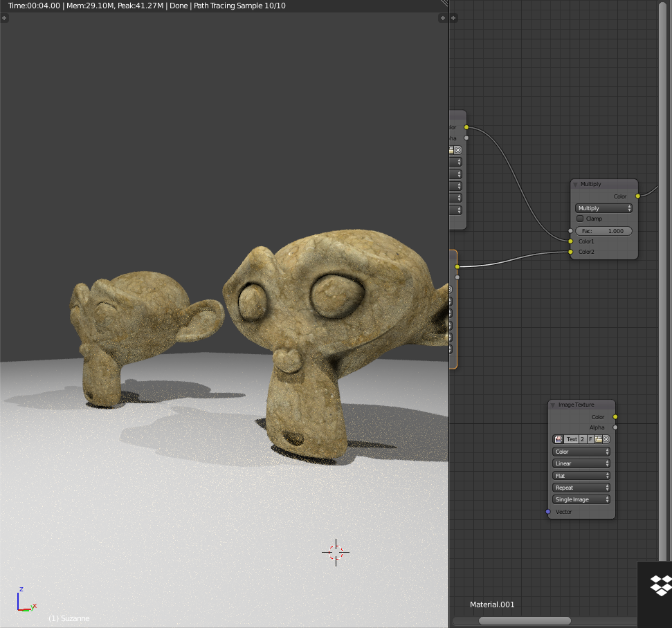Collapse the Image Texture node with its triangle

click(554, 405)
